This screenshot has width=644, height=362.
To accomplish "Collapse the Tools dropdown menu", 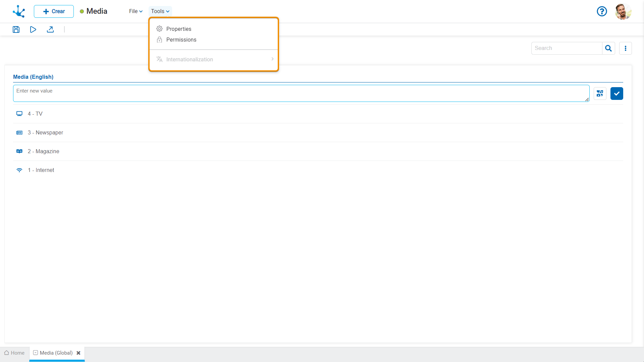I will pyautogui.click(x=160, y=11).
